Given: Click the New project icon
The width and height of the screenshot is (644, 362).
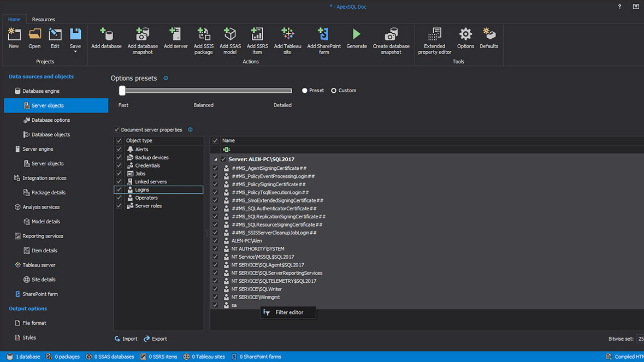Looking at the screenshot, I should [14, 34].
